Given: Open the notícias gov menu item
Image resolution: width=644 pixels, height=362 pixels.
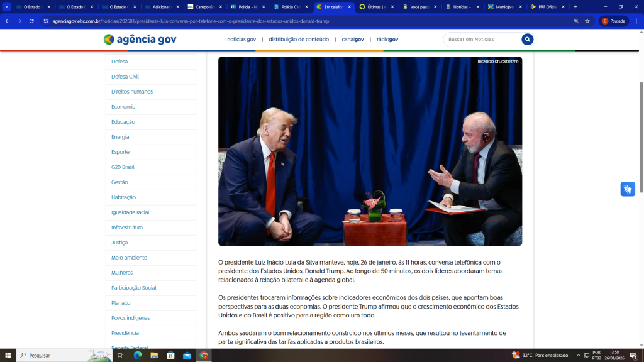Looking at the screenshot, I should [x=241, y=40].
